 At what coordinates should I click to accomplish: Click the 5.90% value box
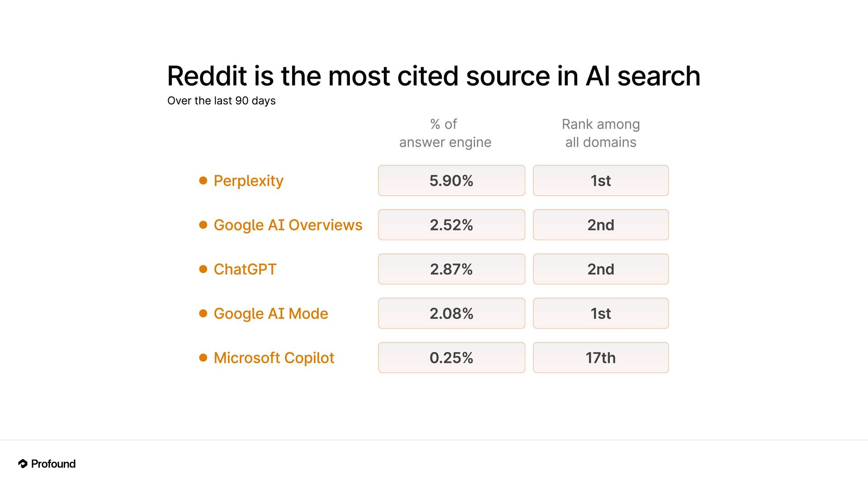tap(451, 181)
